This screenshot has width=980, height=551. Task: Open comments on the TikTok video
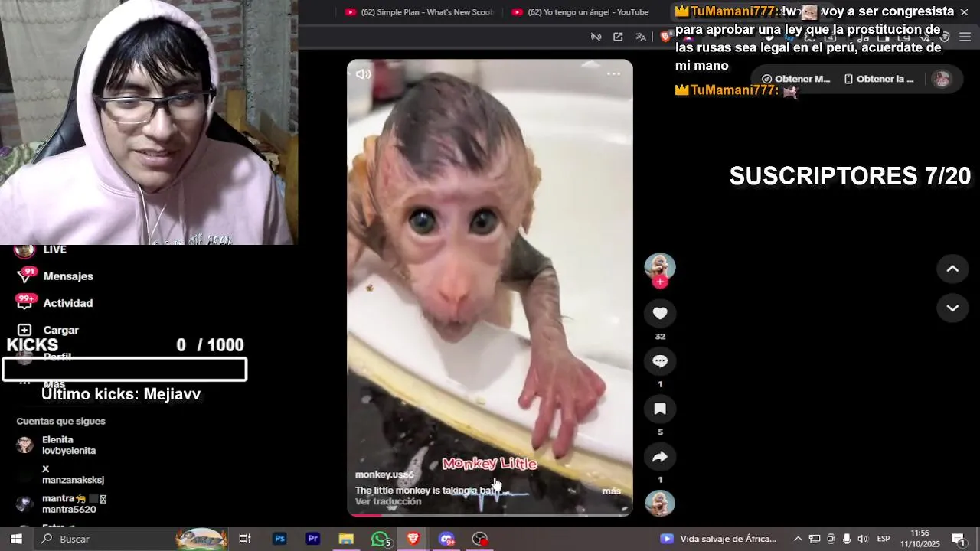click(660, 361)
